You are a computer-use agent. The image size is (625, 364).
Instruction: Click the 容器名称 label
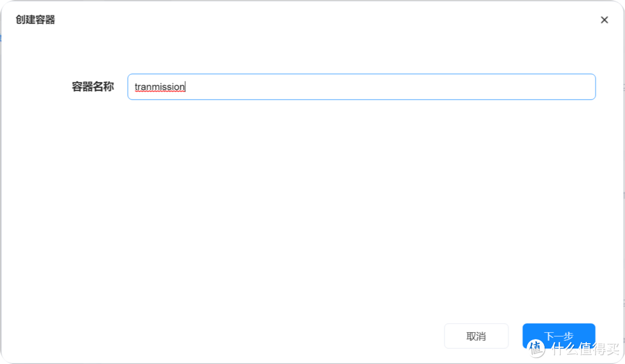tap(93, 87)
